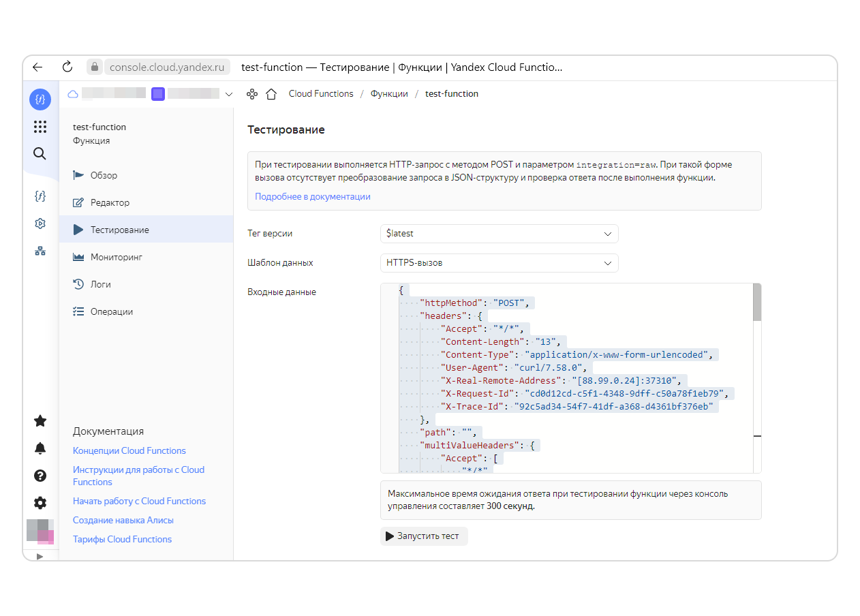Click the "Content-Length" key in JSON

482,341
